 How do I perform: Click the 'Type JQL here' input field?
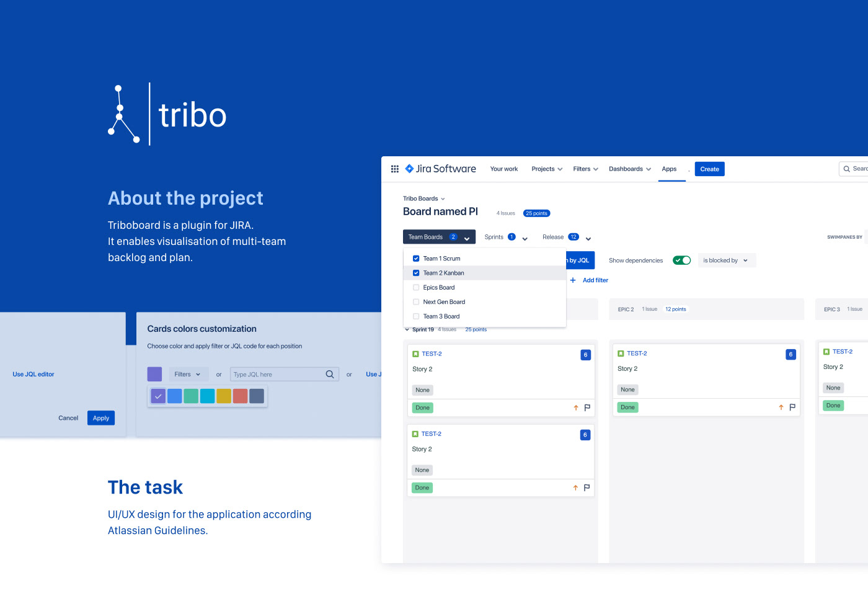[285, 375]
